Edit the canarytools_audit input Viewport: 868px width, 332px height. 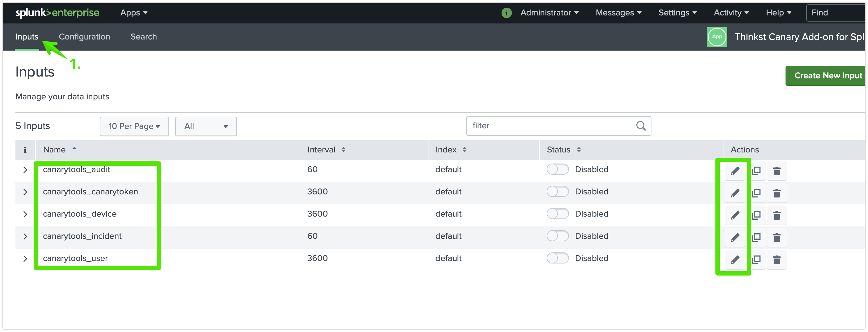point(735,171)
